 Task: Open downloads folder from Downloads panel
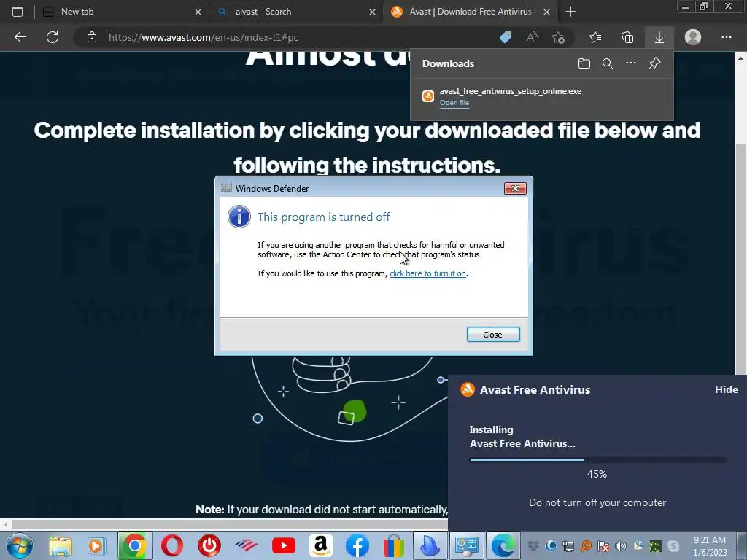pos(584,63)
